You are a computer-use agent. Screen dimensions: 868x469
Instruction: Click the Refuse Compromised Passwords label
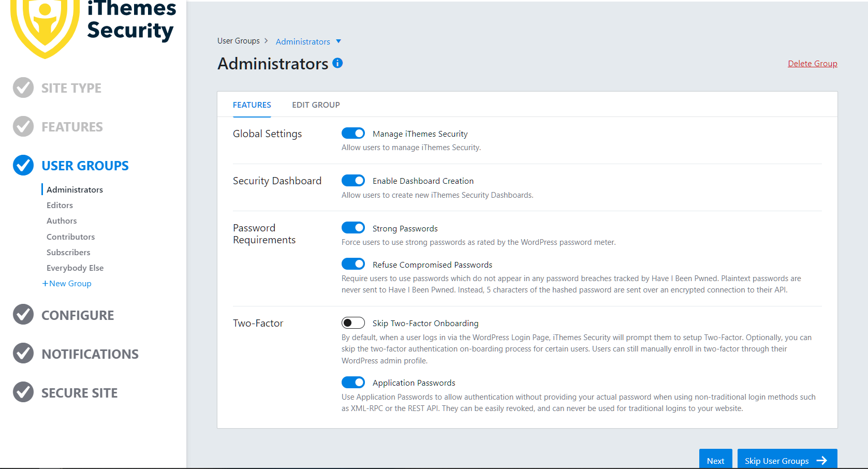[x=432, y=265]
